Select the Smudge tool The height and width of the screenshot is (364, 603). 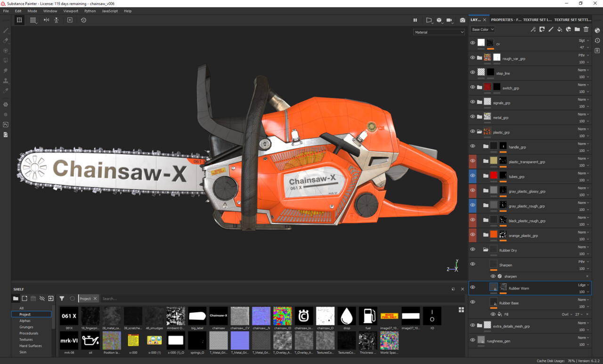click(x=6, y=71)
